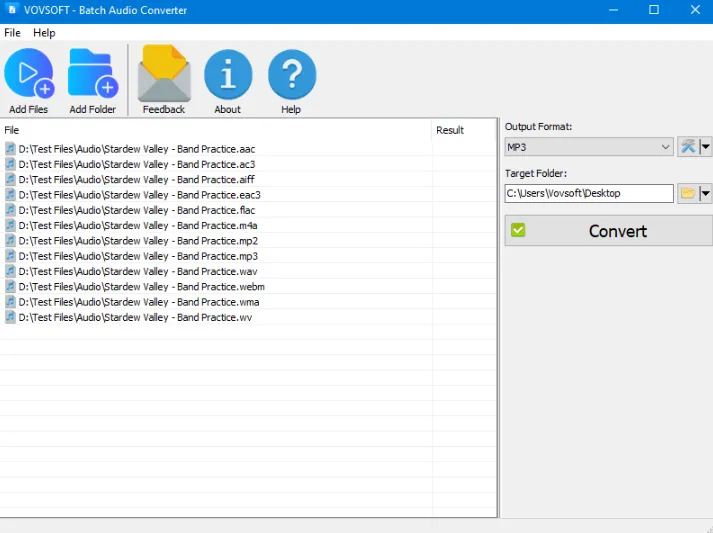This screenshot has width=713, height=533.
Task: Select row Band Practice.flac
Action: (248, 210)
